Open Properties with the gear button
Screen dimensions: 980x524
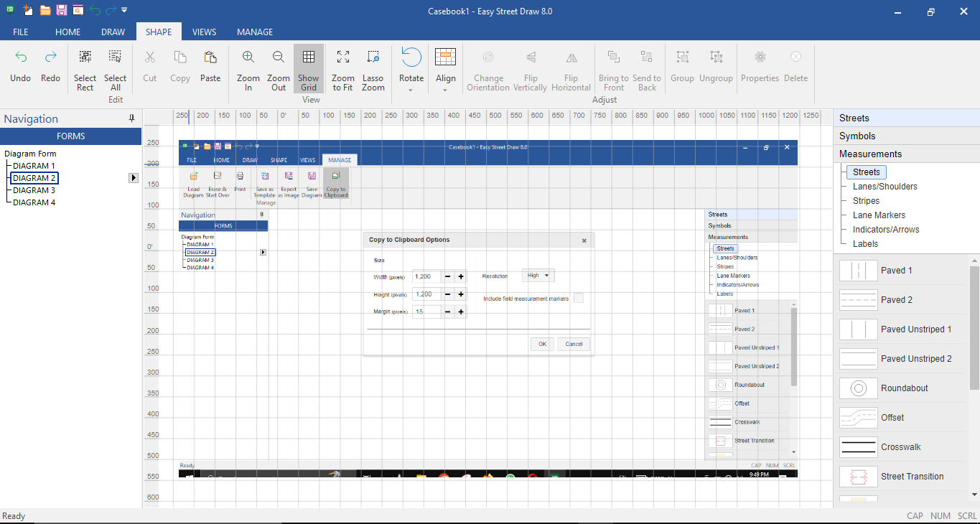click(760, 66)
